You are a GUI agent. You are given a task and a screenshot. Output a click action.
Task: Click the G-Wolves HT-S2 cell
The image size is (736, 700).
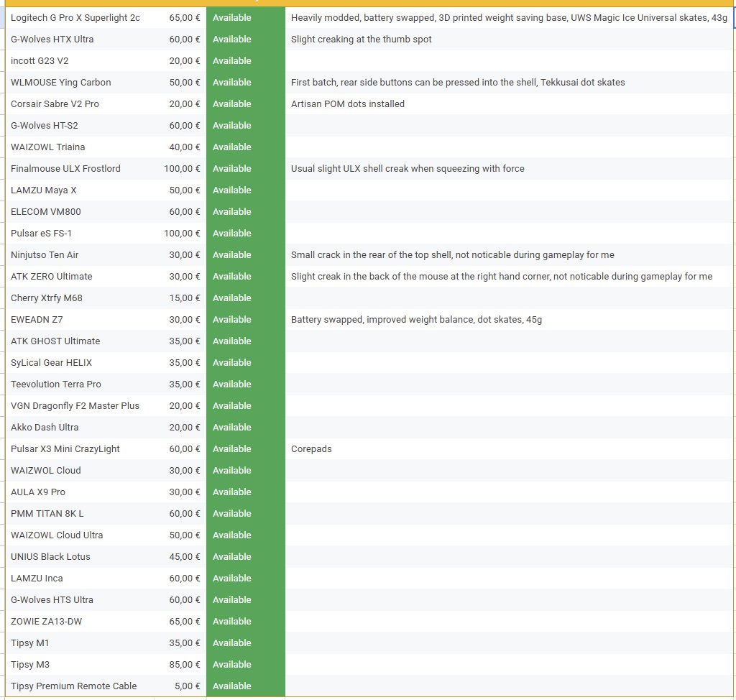point(80,126)
